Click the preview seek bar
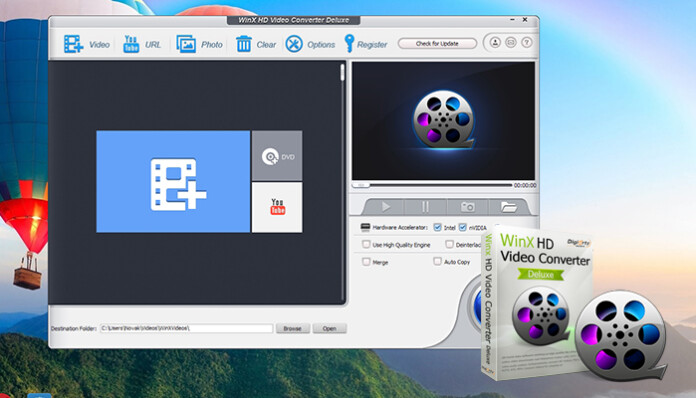This screenshot has width=696, height=398. tap(432, 185)
